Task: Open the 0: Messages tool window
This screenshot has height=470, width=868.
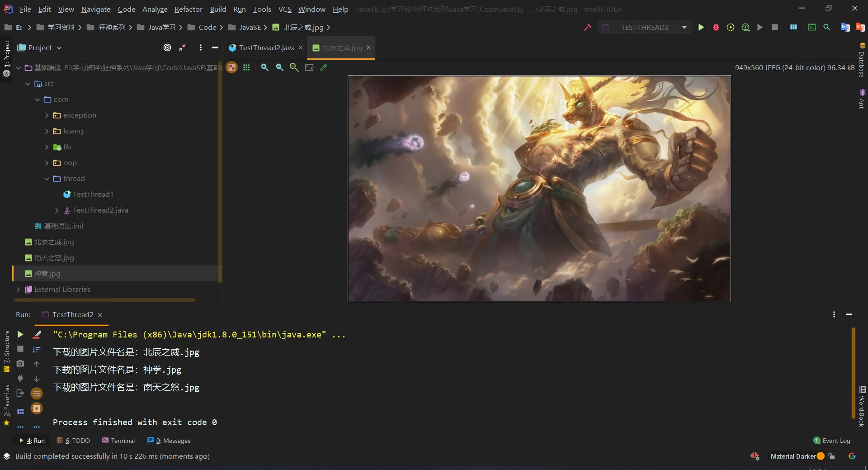Action: coord(169,441)
